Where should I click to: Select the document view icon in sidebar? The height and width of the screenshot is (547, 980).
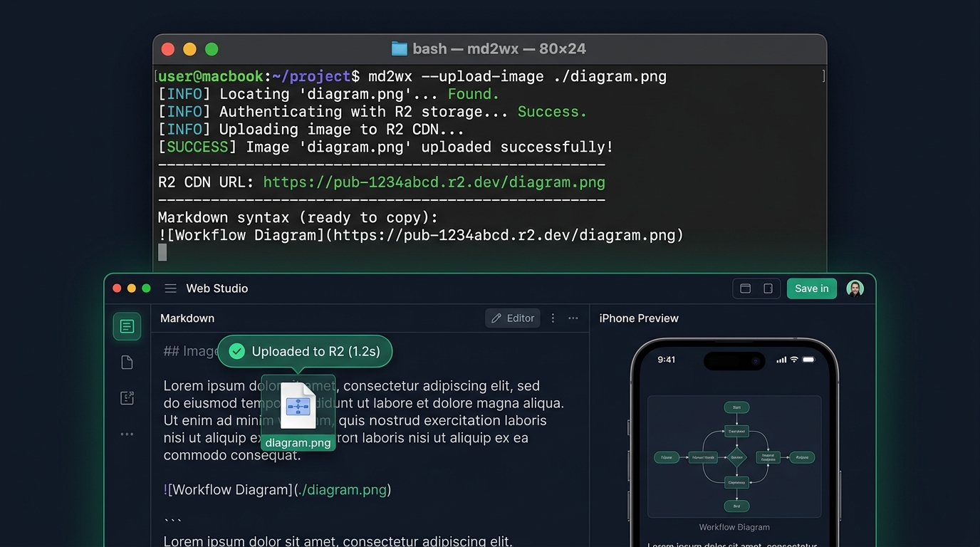coord(127,326)
